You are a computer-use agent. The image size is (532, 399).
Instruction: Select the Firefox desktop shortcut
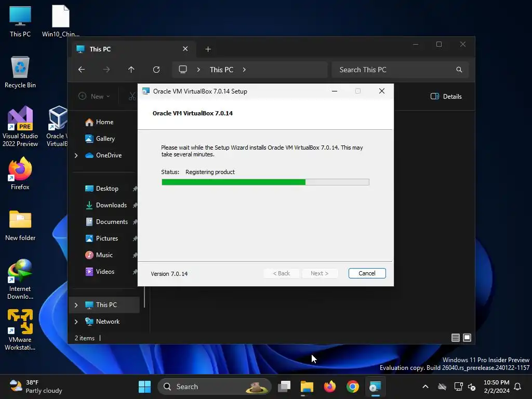click(x=20, y=174)
